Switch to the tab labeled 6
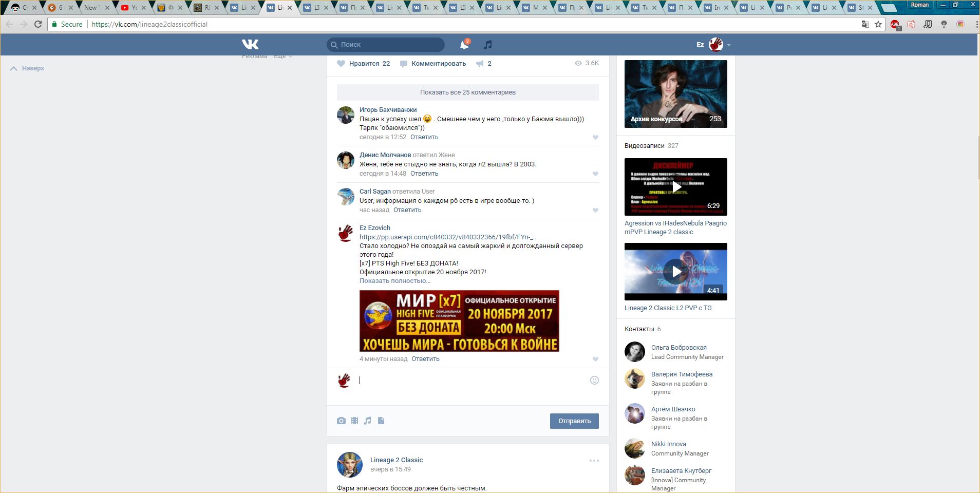Image resolution: width=980 pixels, height=493 pixels. [x=60, y=8]
